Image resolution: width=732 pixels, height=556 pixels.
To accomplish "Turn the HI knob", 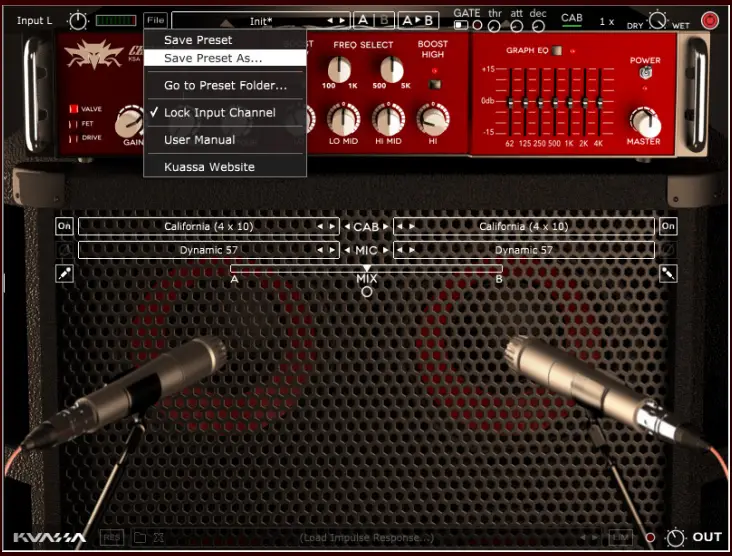I will tap(433, 119).
